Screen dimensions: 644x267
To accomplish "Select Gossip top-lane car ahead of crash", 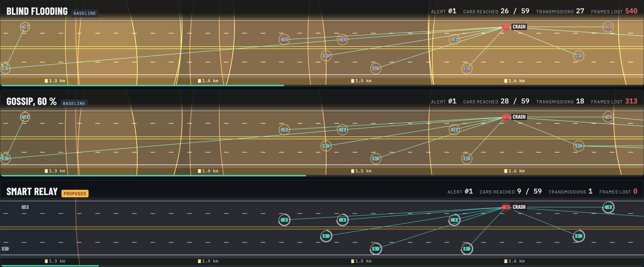I will (x=608, y=117).
